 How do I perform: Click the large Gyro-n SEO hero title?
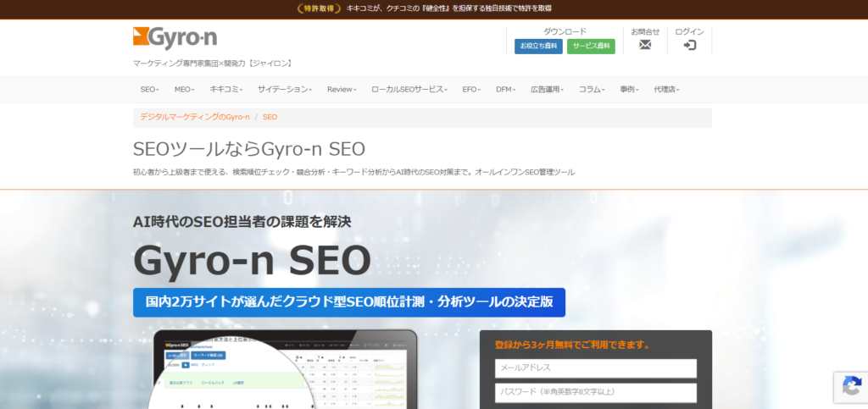pos(253,260)
